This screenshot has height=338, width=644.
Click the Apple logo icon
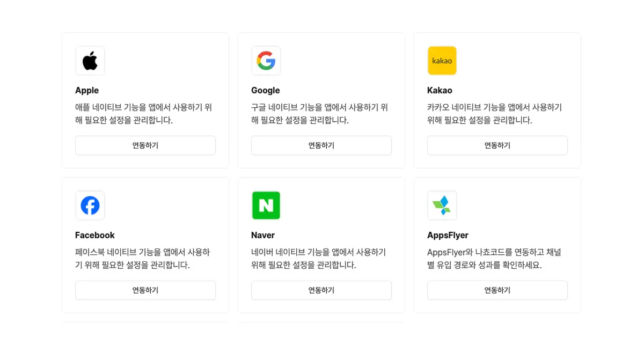click(x=90, y=61)
